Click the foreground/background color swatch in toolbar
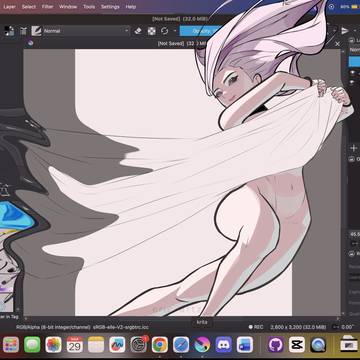 tap(9, 31)
